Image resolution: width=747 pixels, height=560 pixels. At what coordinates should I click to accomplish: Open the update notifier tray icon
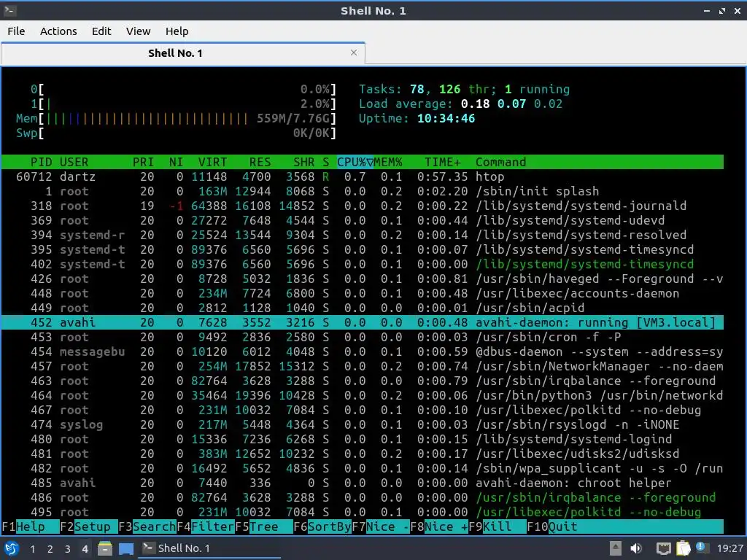point(702,548)
